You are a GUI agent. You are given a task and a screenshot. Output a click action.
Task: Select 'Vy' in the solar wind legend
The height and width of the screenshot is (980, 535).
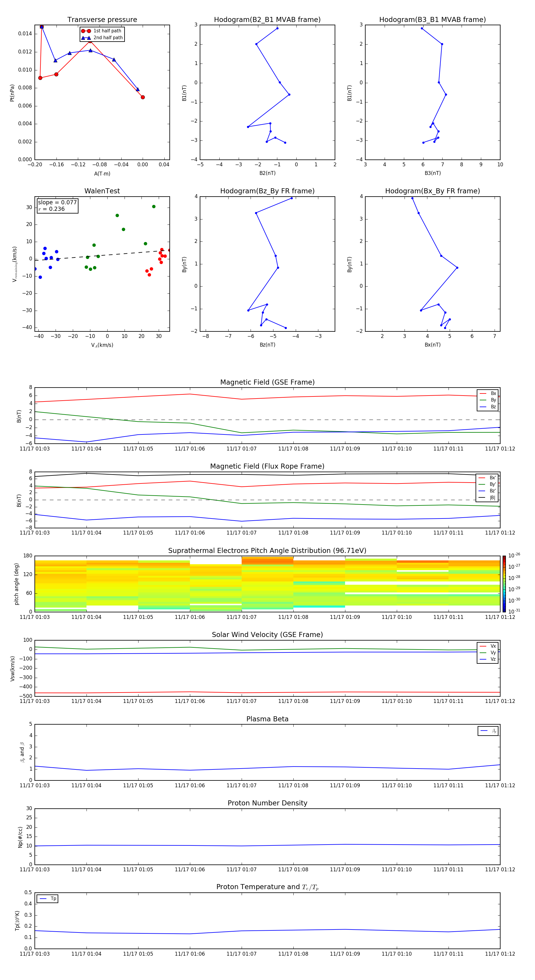point(488,652)
